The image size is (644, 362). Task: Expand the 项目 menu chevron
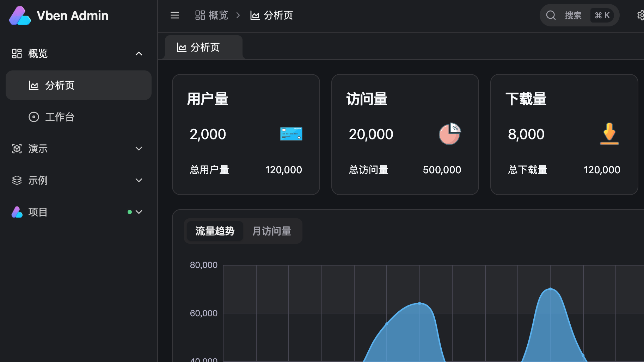(139, 212)
